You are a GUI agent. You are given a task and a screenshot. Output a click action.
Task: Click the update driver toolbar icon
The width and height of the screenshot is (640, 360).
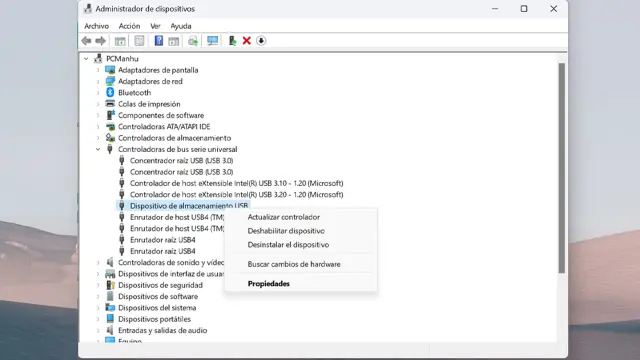point(193,41)
